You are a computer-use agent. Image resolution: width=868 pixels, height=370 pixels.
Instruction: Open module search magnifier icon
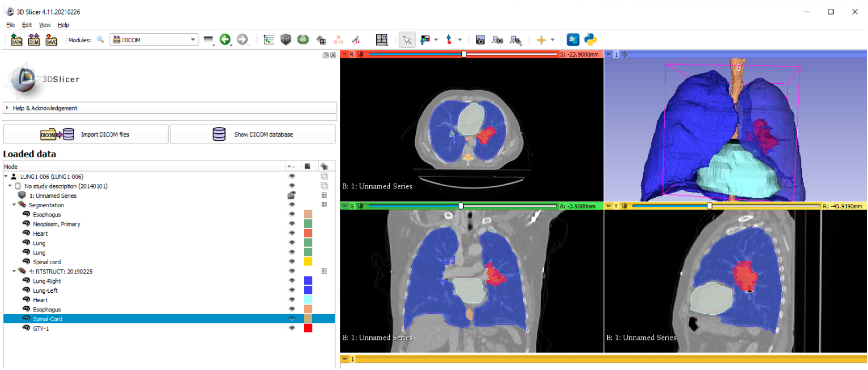pos(100,40)
